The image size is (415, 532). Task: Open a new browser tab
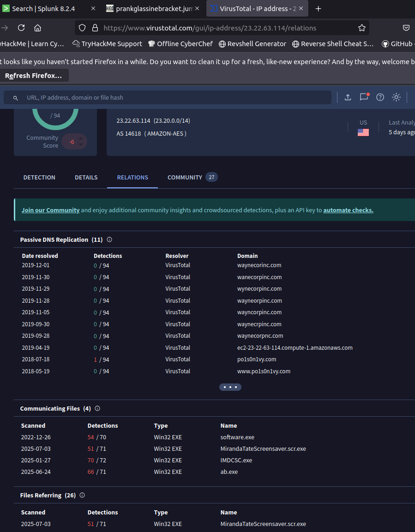click(319, 8)
